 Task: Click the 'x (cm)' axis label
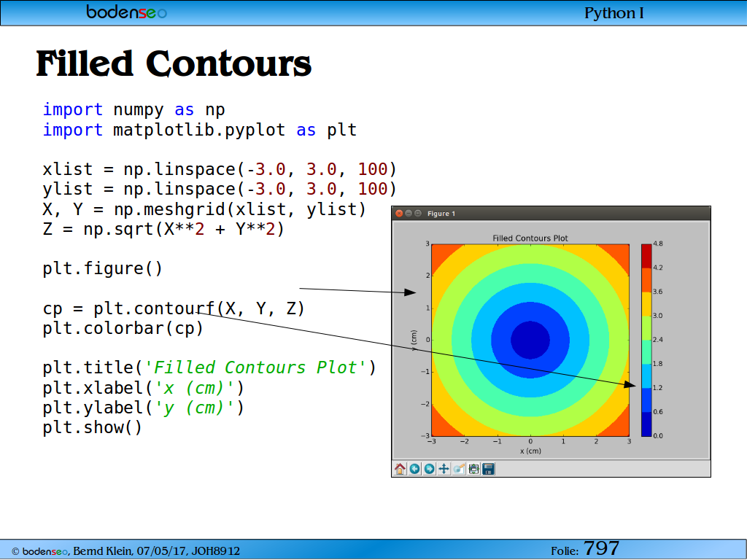[x=530, y=451]
